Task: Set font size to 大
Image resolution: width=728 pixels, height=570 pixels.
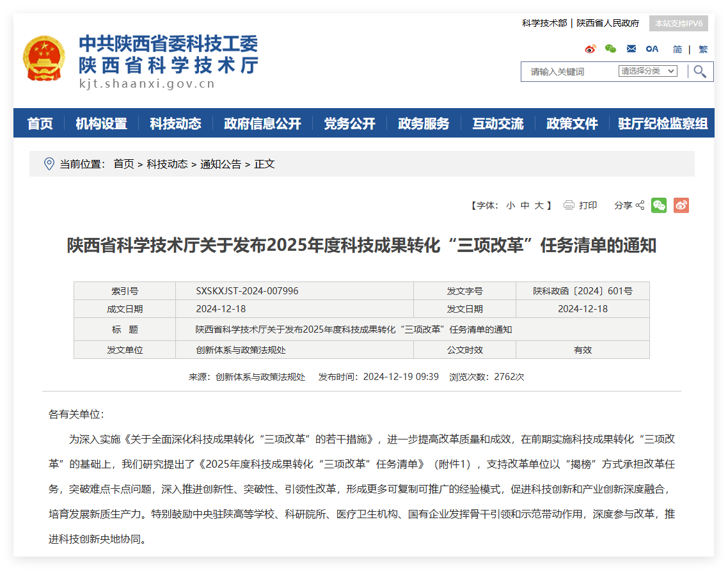Action: [x=539, y=205]
